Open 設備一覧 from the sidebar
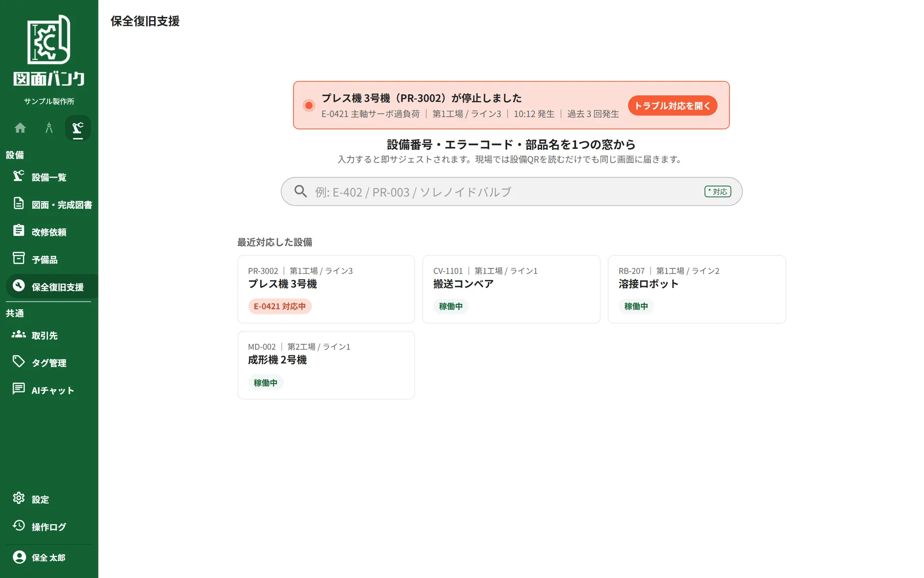This screenshot has height=578, width=924. pyautogui.click(x=49, y=177)
